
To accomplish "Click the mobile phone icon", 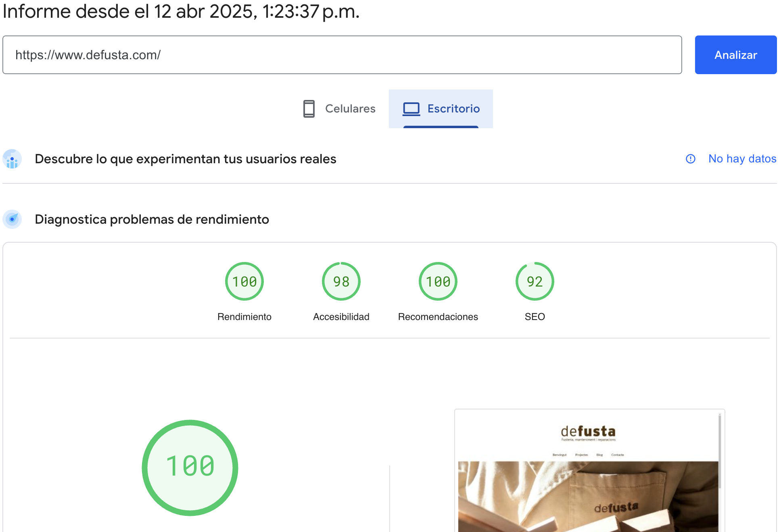I will [x=309, y=109].
